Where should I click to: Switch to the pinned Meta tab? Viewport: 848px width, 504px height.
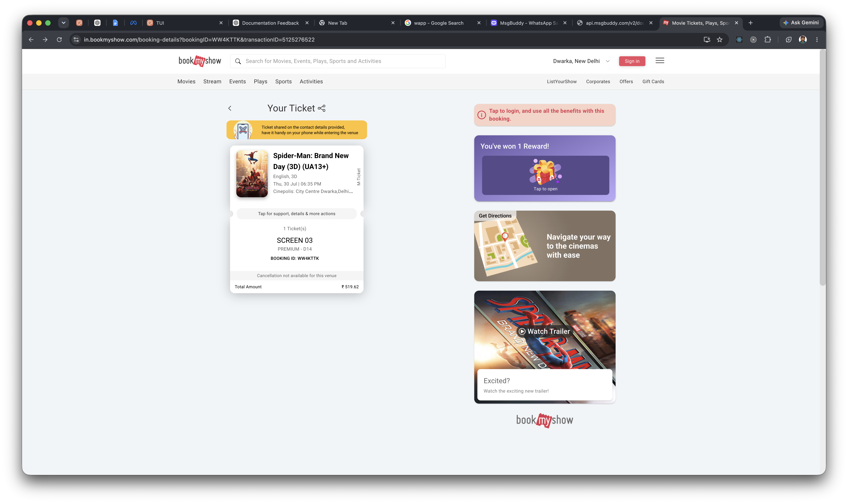click(x=133, y=23)
